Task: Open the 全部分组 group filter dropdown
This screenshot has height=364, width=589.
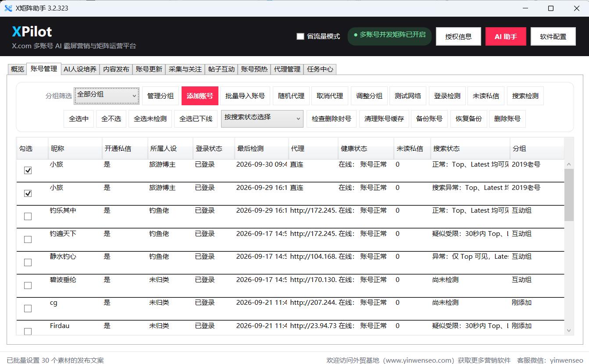Action: point(107,96)
